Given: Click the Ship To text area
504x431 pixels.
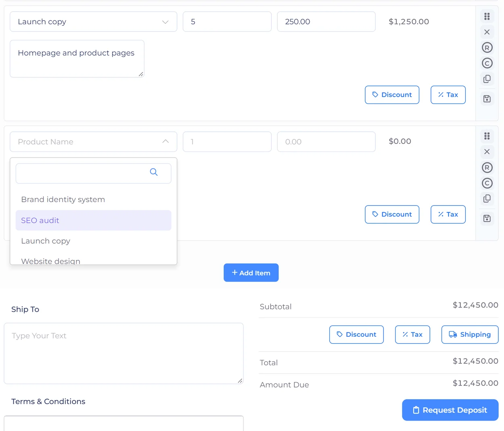Looking at the screenshot, I should tap(124, 353).
